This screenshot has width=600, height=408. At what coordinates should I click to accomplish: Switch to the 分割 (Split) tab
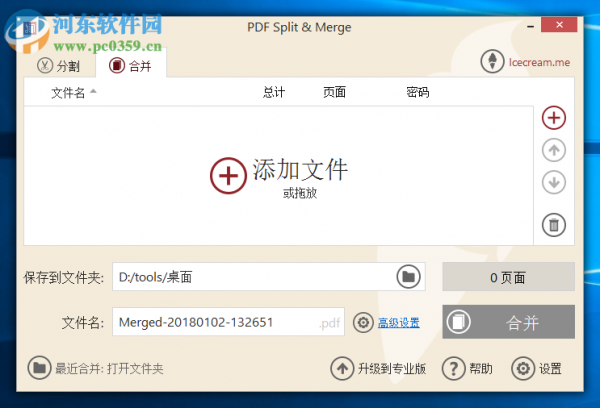tap(59, 66)
